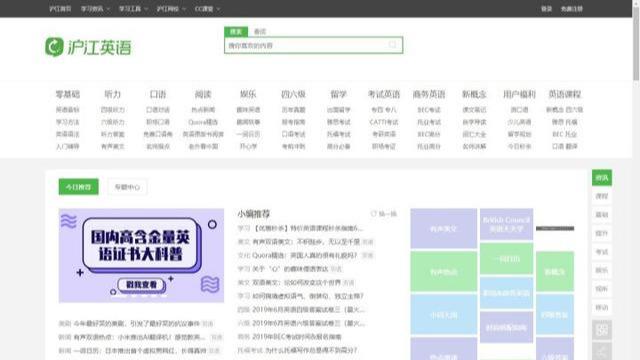Select the green 今日推荐 tab
The height and width of the screenshot is (360, 640).
point(78,187)
